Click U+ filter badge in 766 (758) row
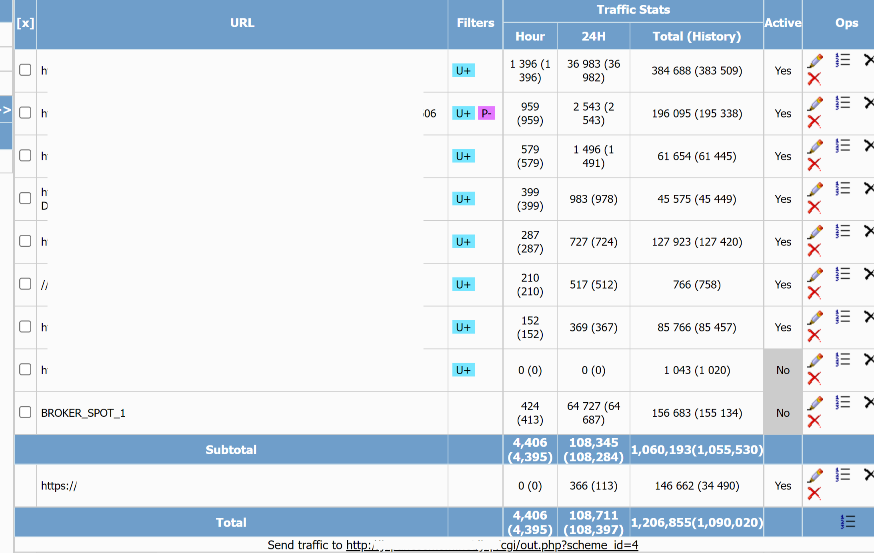 [463, 285]
